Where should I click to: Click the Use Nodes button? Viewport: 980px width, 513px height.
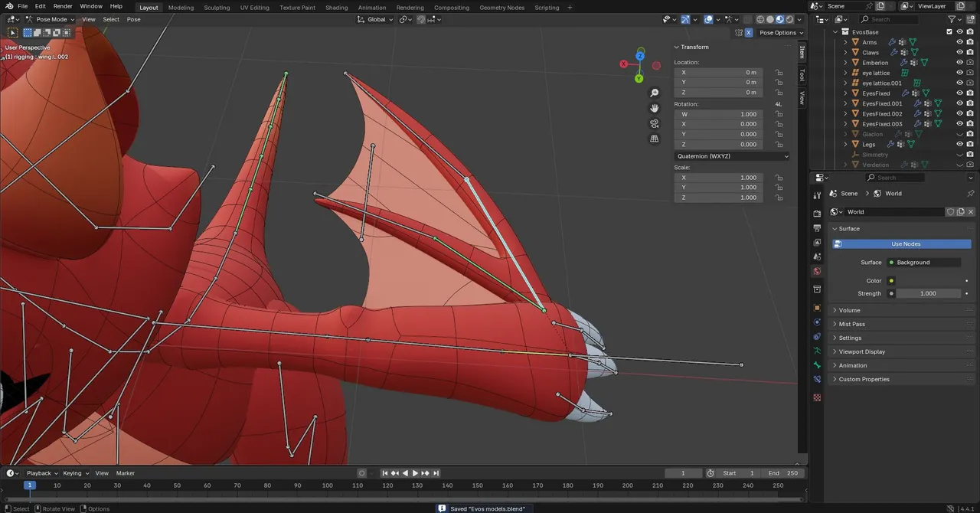pos(902,244)
